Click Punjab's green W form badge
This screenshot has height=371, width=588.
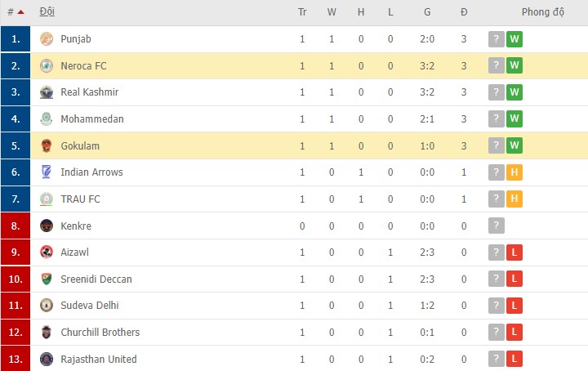(x=514, y=39)
